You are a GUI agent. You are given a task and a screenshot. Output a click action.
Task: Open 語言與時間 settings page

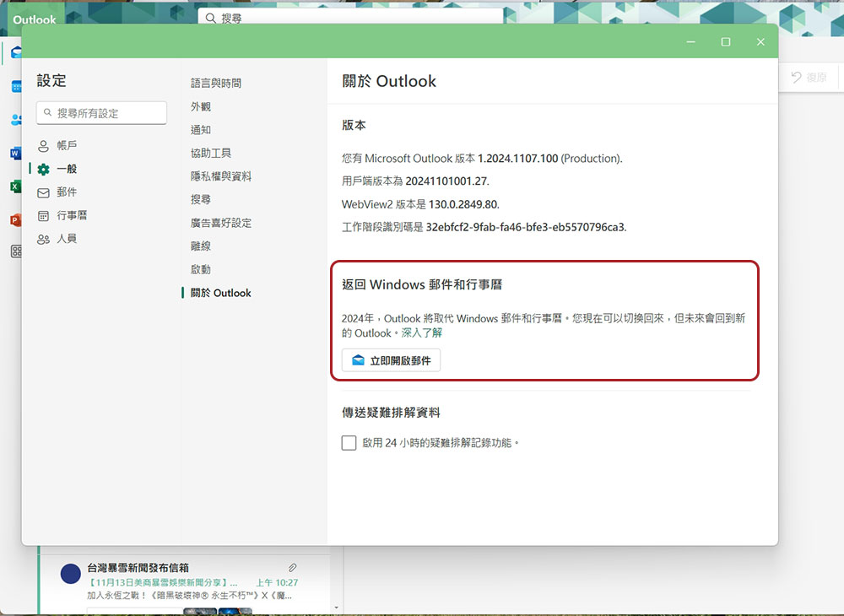pyautogui.click(x=216, y=83)
